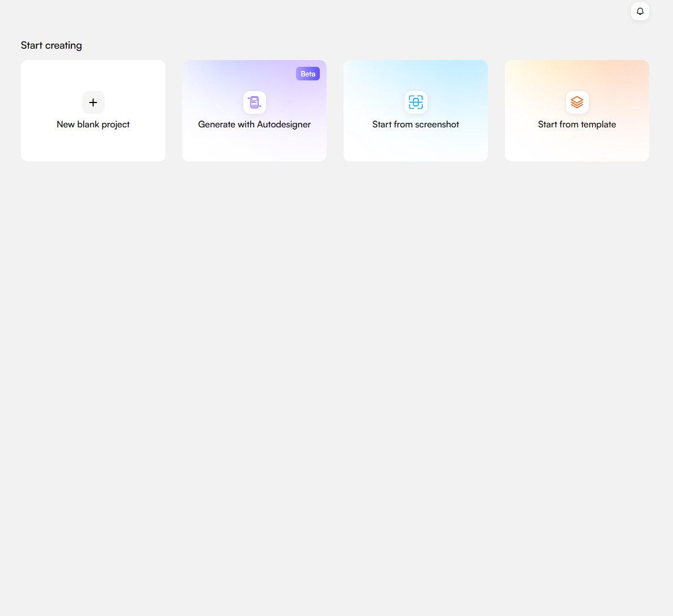Choose "Start from template" text
This screenshot has height=616, width=673.
[x=577, y=125]
